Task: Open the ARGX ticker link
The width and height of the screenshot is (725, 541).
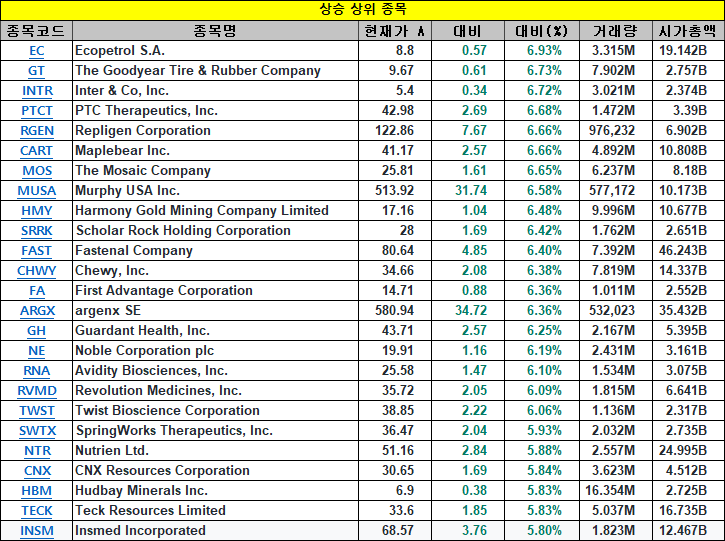Action: coord(37,311)
